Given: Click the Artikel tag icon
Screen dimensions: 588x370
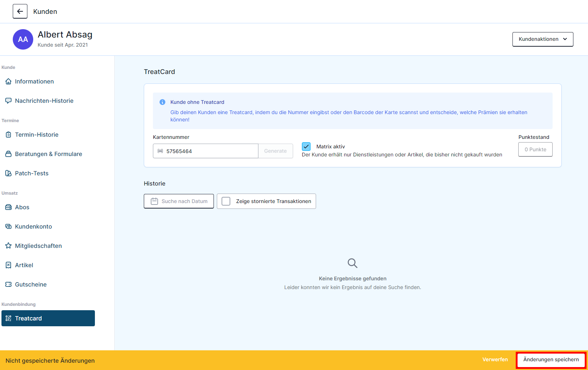Looking at the screenshot, I should pos(8,265).
